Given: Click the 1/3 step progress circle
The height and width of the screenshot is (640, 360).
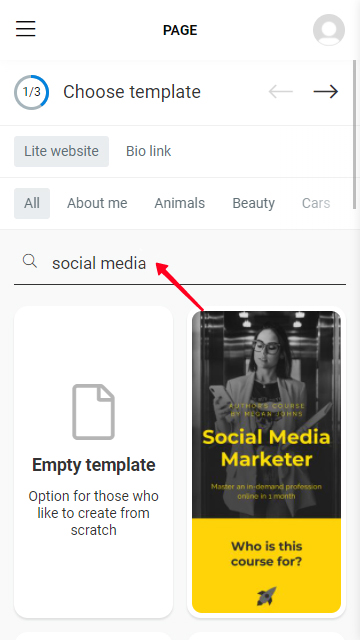Looking at the screenshot, I should 31,92.
